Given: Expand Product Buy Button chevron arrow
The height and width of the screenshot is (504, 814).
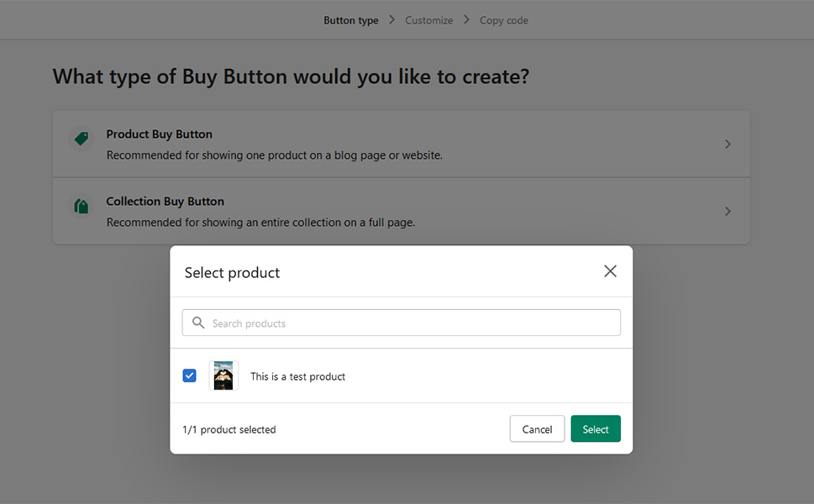Looking at the screenshot, I should (727, 144).
